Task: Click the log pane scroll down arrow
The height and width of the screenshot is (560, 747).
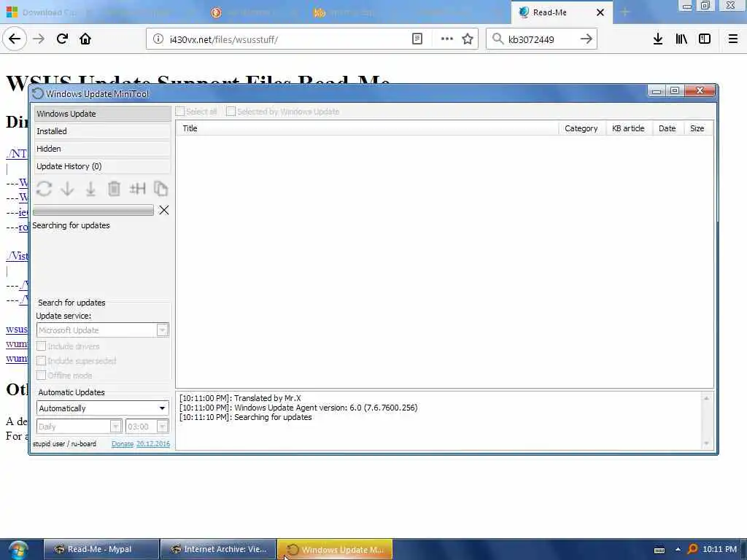Action: click(x=706, y=443)
